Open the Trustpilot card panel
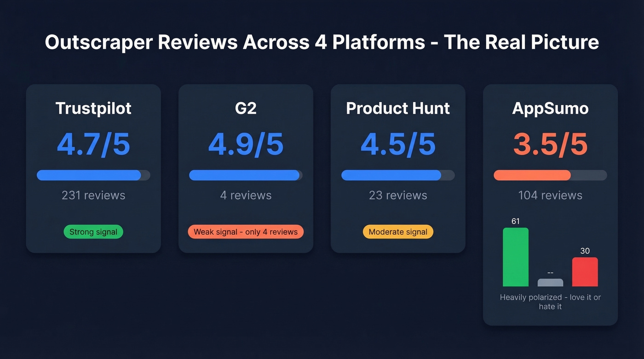The image size is (644, 359). [93, 168]
